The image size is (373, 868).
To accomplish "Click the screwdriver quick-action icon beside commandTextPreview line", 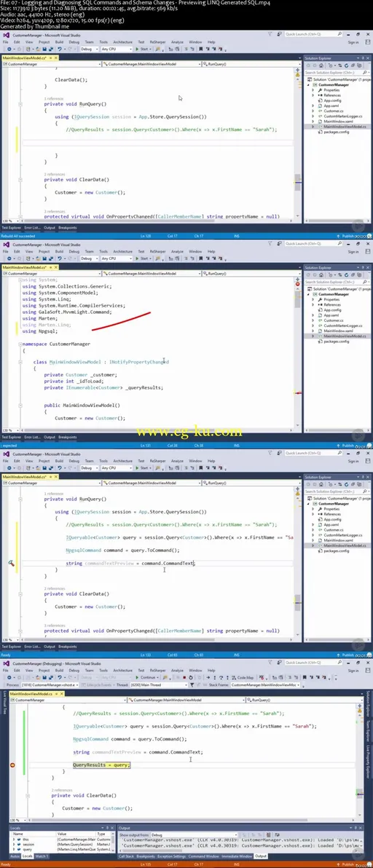I will coord(11,563).
